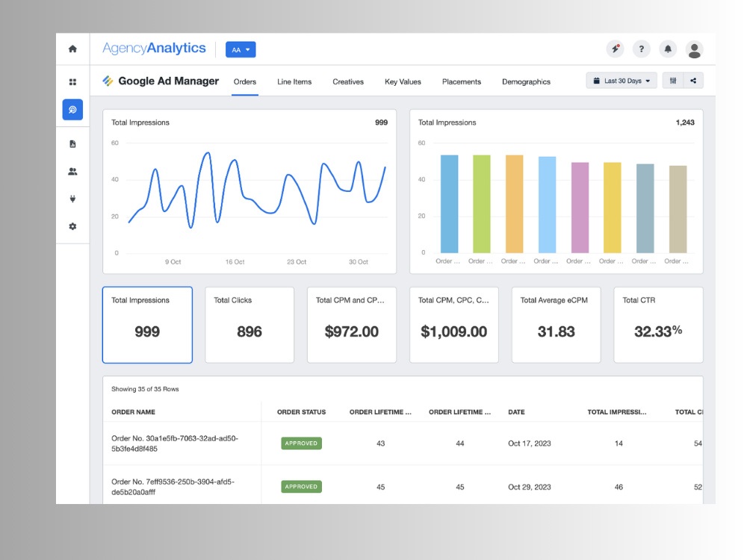Click the 9 Oct axis label
This screenshot has width=747, height=560.
(x=173, y=262)
